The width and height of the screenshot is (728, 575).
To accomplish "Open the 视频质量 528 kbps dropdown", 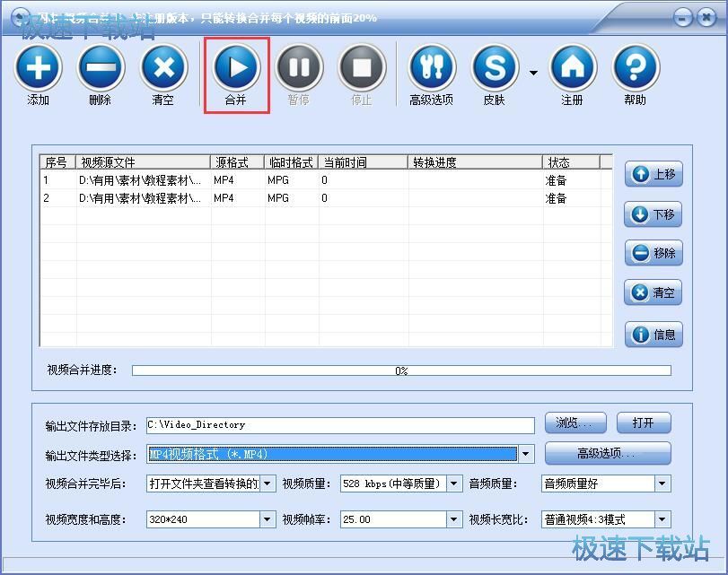I will tap(454, 484).
